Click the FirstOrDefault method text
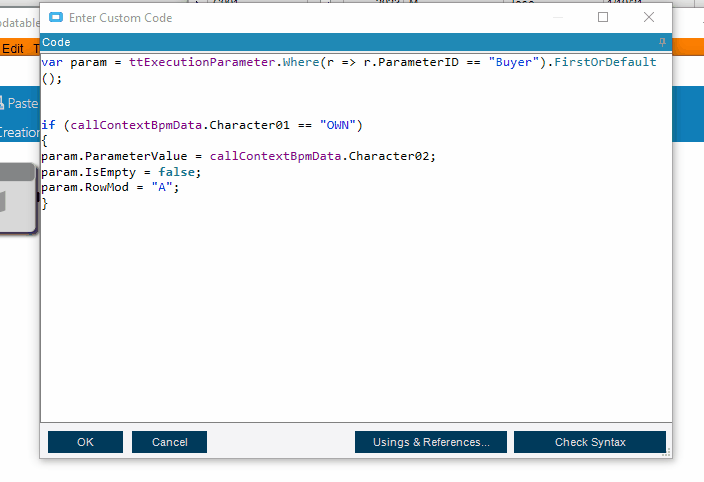The width and height of the screenshot is (704, 482). pyautogui.click(x=605, y=62)
